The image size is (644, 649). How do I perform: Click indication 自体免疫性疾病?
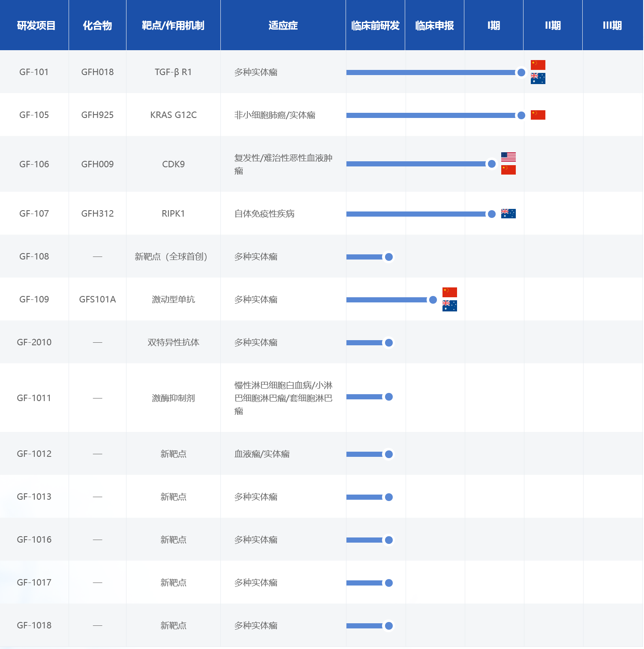point(264,214)
